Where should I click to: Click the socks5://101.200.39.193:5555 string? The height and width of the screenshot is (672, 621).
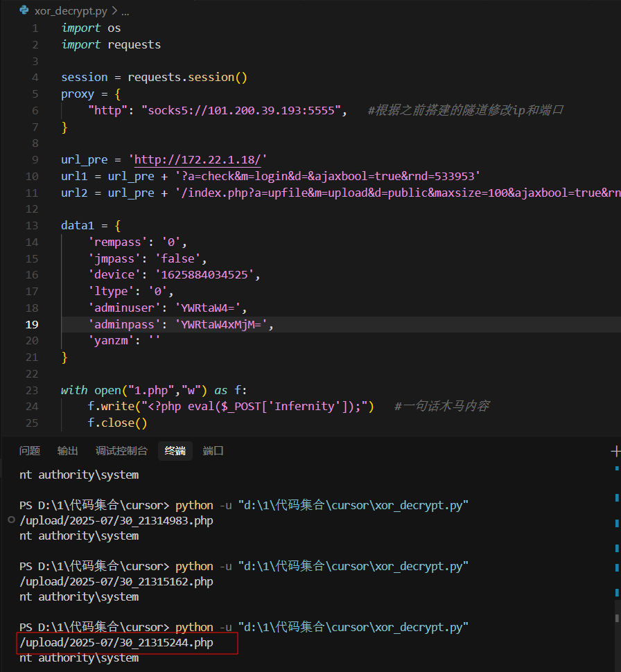coord(241,111)
